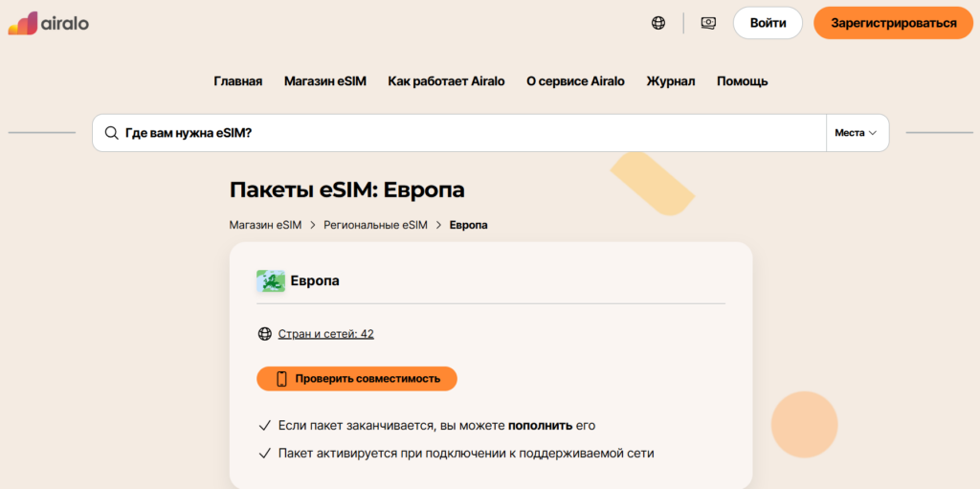Click the bold word пополнить
Viewport: 980px width, 489px height.
540,426
